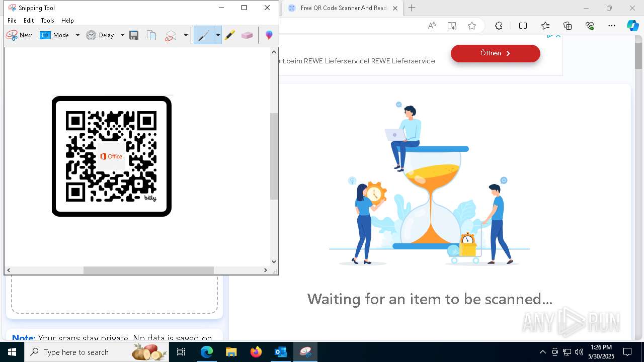Open the File menu in Snipping Tool
The width and height of the screenshot is (644, 362).
12,21
